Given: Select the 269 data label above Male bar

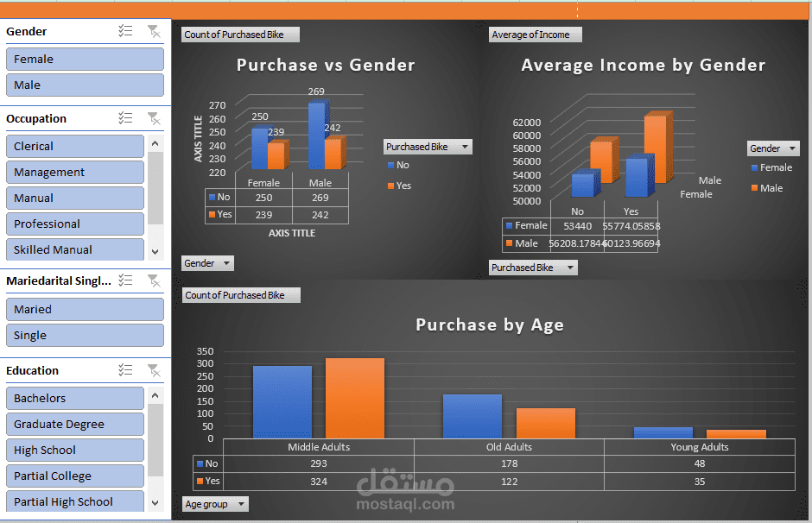Looking at the screenshot, I should 316,91.
